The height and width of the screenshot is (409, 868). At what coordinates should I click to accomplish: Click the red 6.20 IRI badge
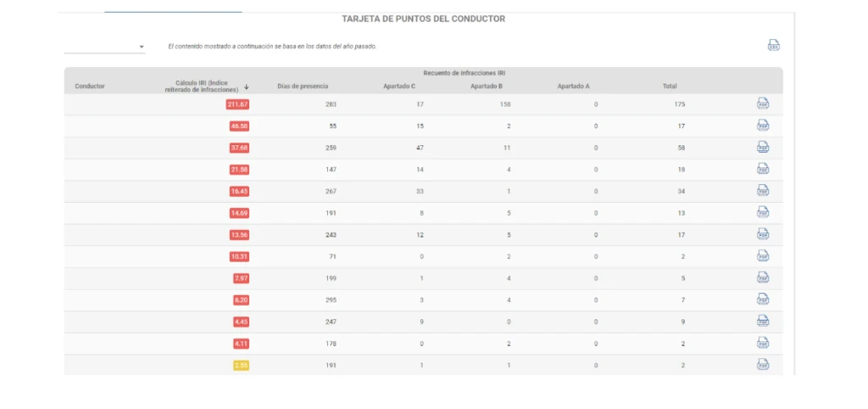(241, 300)
